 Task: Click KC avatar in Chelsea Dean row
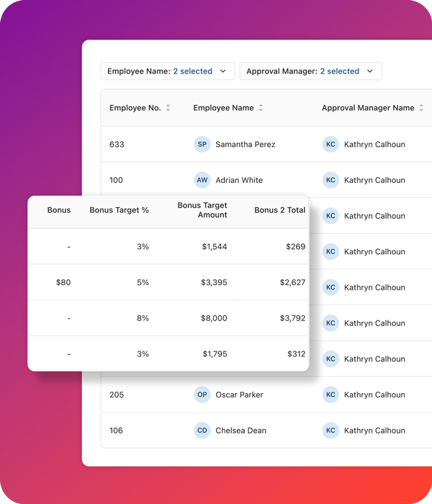(x=330, y=431)
